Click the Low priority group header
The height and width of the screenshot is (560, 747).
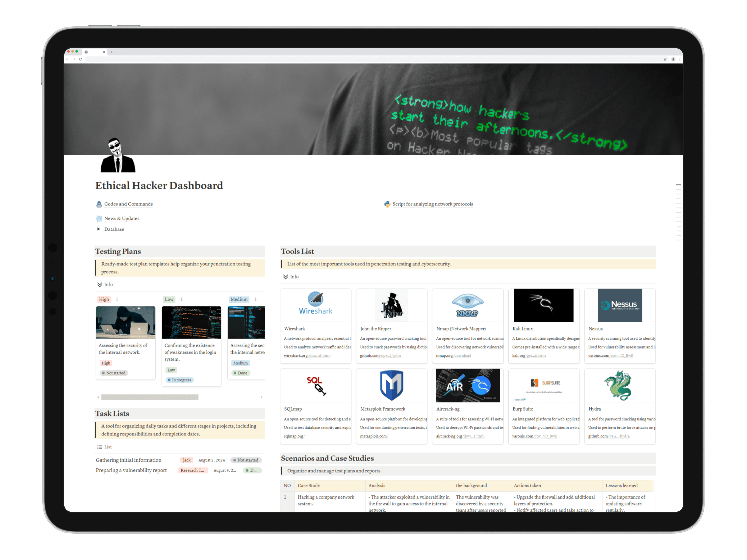(x=169, y=299)
